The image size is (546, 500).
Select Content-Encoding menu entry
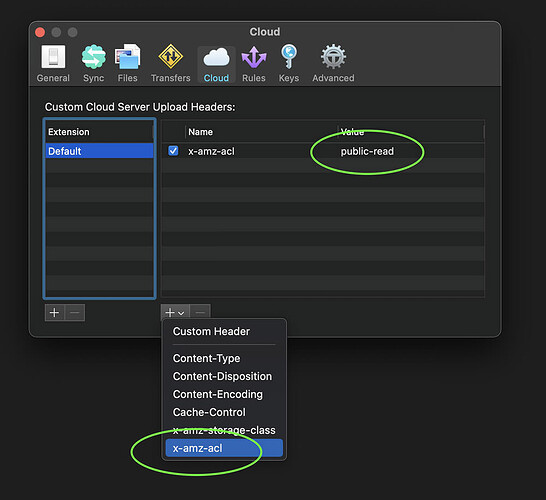tap(218, 394)
